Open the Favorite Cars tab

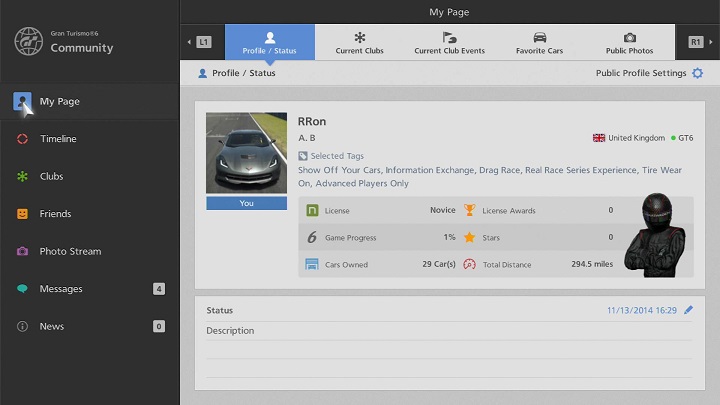[x=539, y=42]
